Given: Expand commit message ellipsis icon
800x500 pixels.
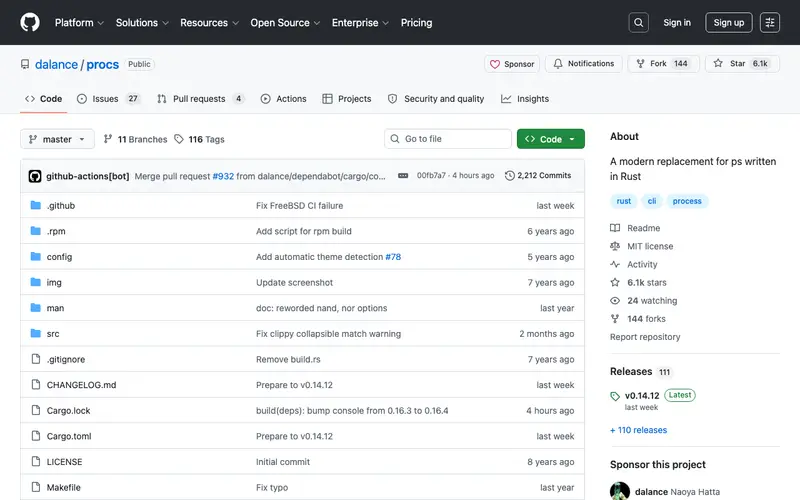Looking at the screenshot, I should coord(403,176).
